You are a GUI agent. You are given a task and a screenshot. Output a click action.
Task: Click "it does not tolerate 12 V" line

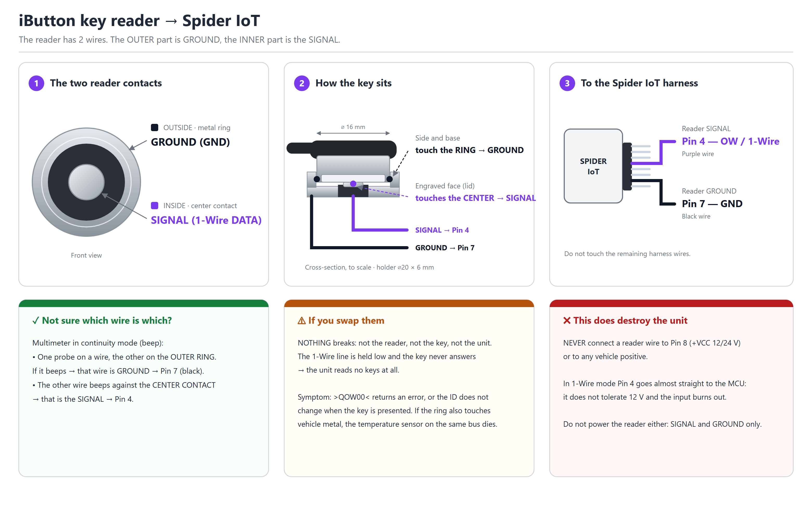pos(645,397)
